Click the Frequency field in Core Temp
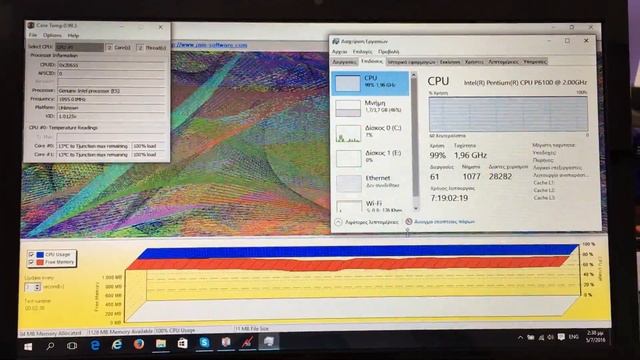The image size is (640, 360). [111, 99]
